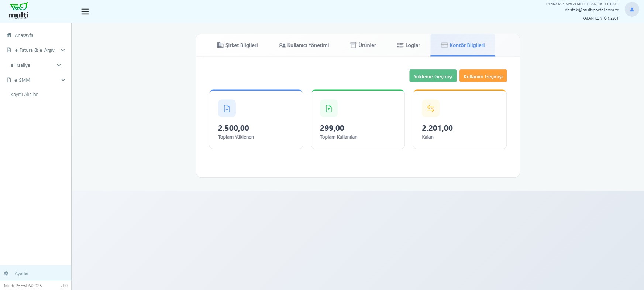The height and width of the screenshot is (290, 644).
Task: Click the Ayarlar gear icon
Action: click(x=6, y=273)
